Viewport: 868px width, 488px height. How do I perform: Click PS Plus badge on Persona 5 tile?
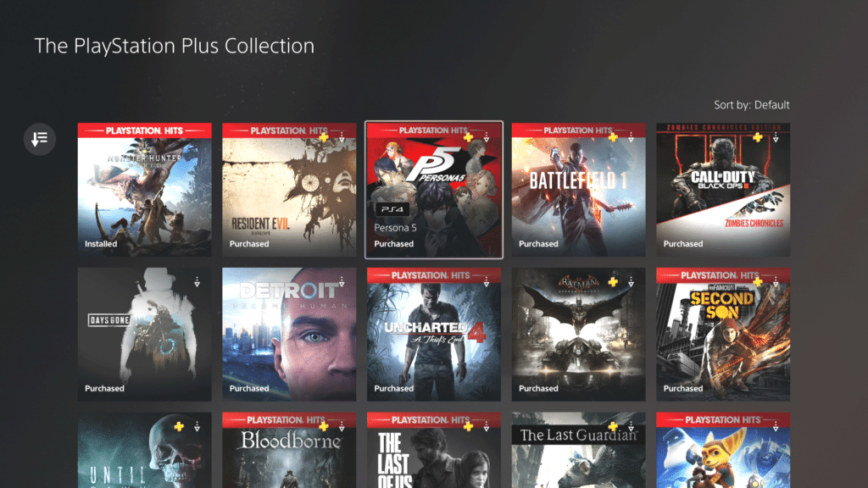[468, 137]
